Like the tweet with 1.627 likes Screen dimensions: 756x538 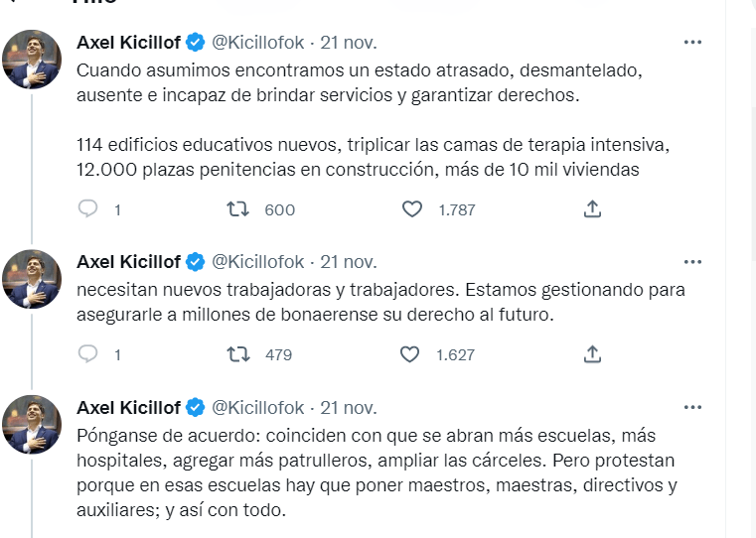pyautogui.click(x=412, y=354)
